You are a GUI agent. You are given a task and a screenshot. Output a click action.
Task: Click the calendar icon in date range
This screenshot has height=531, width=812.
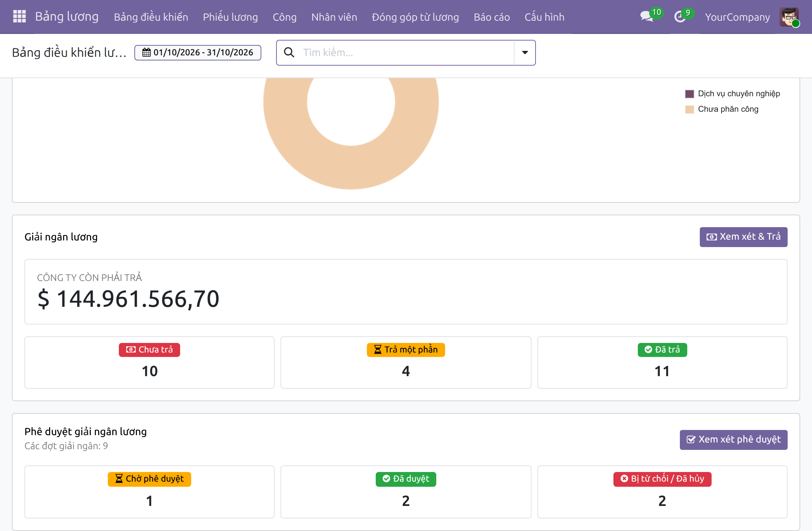coord(147,52)
